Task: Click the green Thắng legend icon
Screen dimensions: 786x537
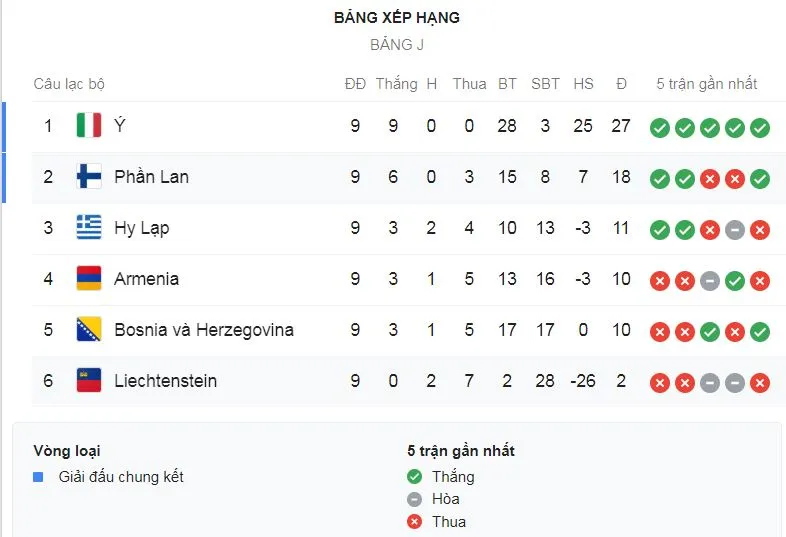Action: 415,477
